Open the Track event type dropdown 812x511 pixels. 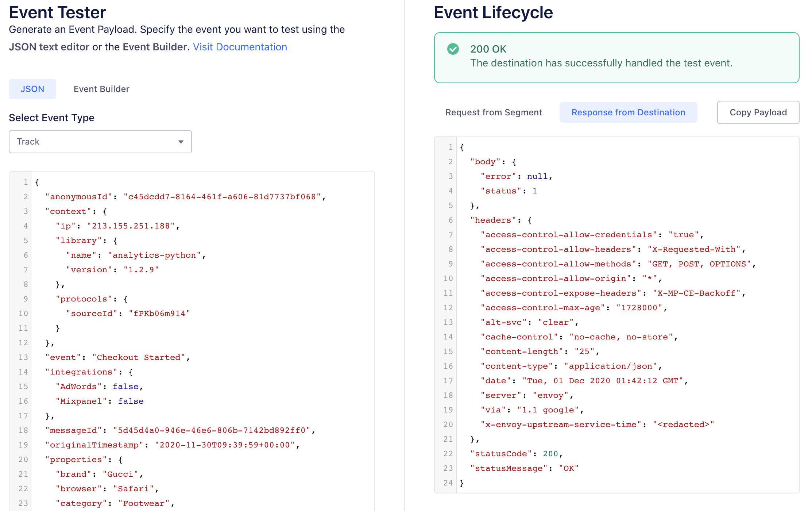(101, 141)
